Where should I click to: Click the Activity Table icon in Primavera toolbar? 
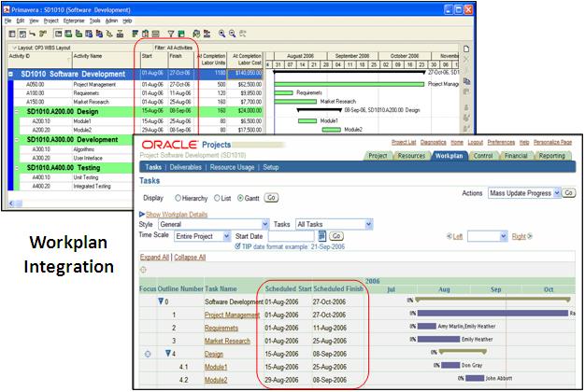pos(12,34)
